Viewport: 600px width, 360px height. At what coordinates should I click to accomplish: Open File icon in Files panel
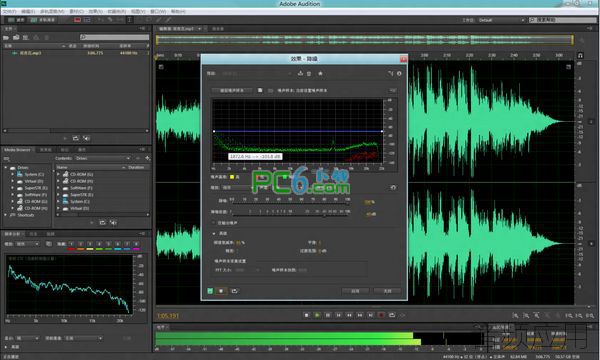[x=6, y=37]
